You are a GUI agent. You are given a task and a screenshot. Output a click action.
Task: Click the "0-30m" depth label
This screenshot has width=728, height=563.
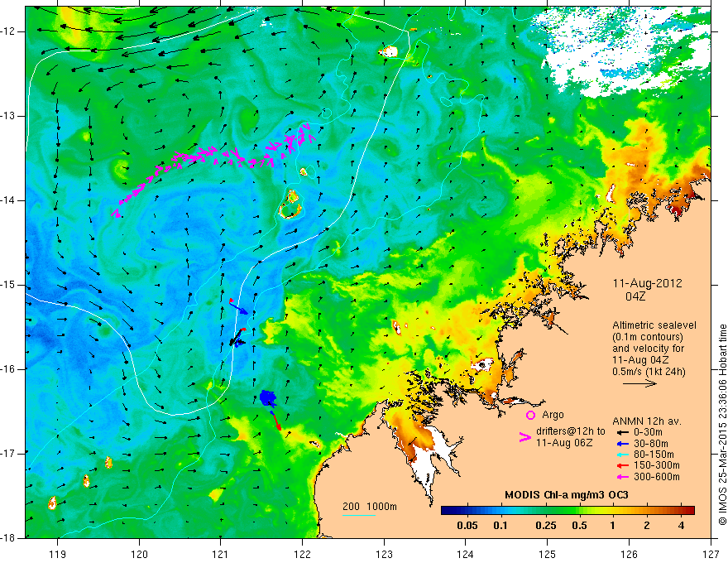click(x=647, y=432)
